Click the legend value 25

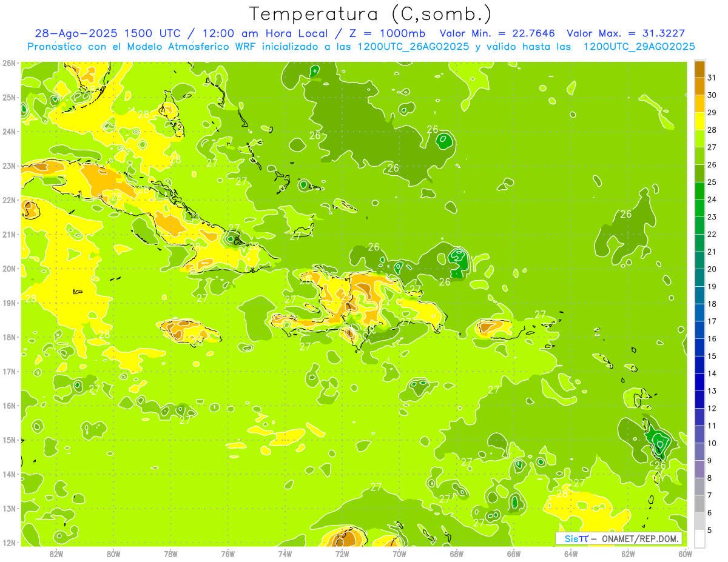[712, 182]
